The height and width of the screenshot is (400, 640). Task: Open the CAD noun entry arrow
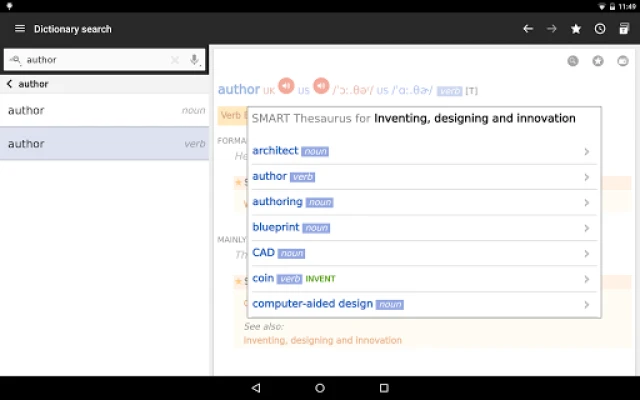pos(587,253)
